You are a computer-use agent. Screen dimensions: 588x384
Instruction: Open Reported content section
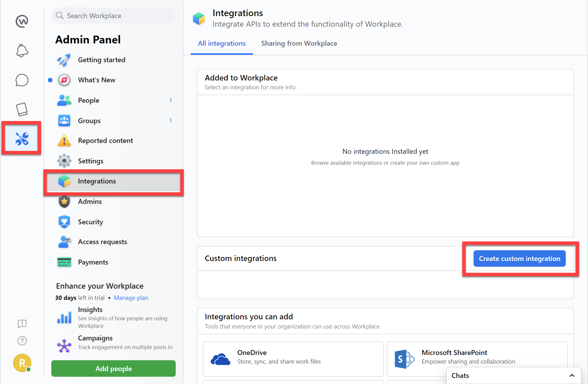[x=114, y=141]
